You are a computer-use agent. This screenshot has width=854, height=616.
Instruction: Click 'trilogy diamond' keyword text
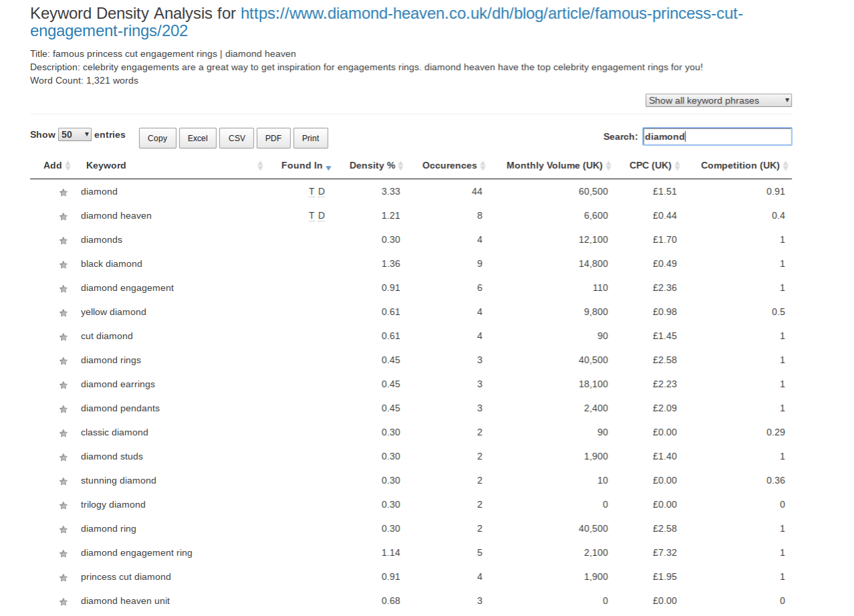click(113, 504)
